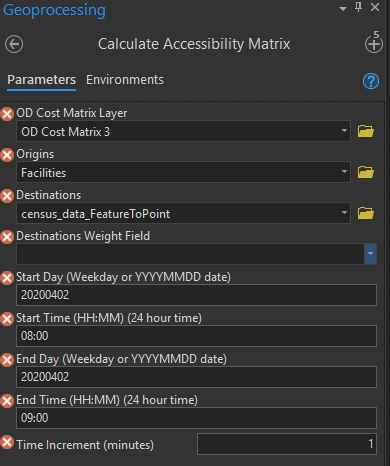Click error icon beside Destinations label
Viewport: 390px width, 466px height.
point(7,196)
